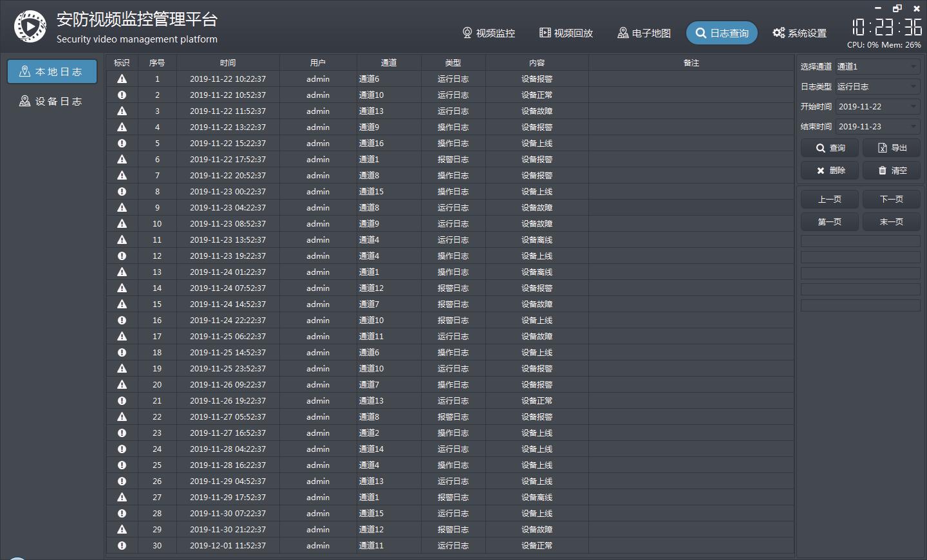Click info icon in row 28
Image resolution: width=927 pixels, height=560 pixels.
tap(122, 513)
